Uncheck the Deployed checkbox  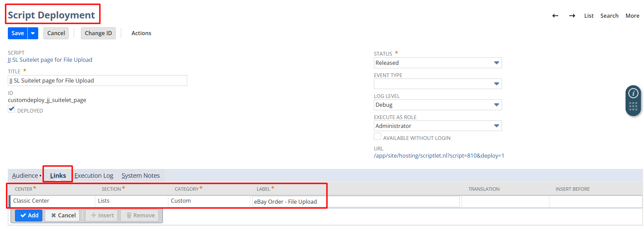[12, 109]
